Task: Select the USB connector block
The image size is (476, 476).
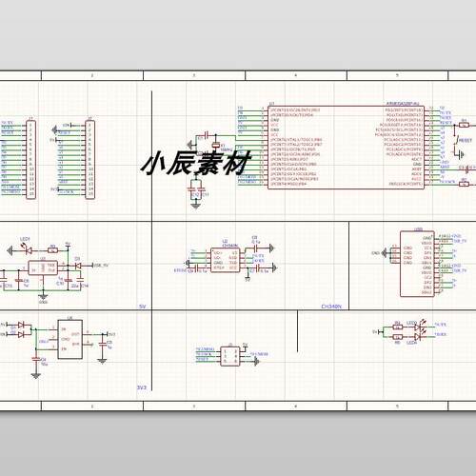Action: click(417, 264)
